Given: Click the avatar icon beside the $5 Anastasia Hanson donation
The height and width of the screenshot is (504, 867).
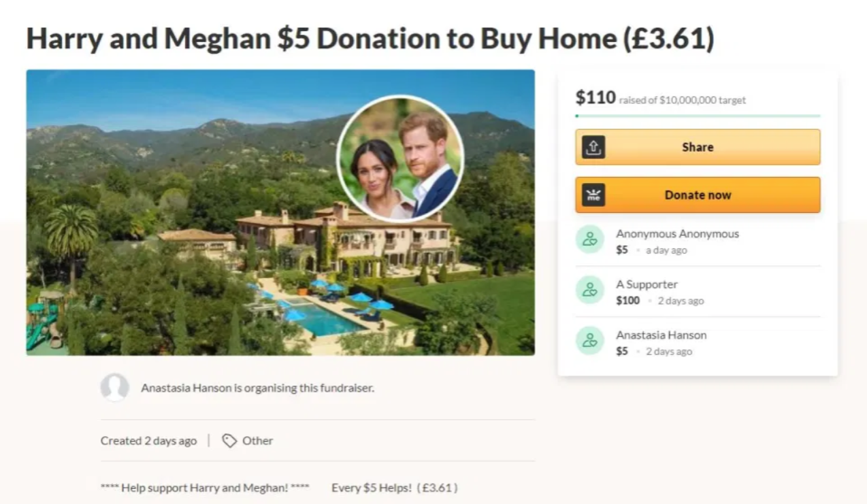Looking at the screenshot, I should [589, 341].
